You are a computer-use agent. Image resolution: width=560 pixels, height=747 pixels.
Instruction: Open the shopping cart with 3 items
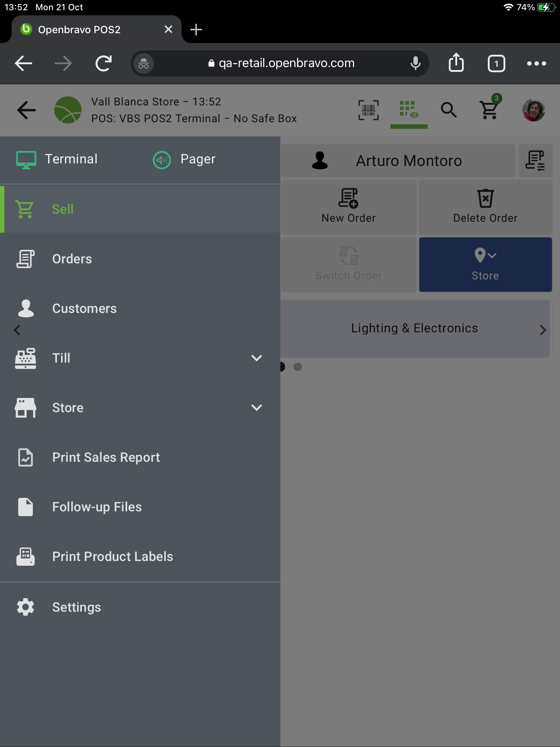point(490,109)
